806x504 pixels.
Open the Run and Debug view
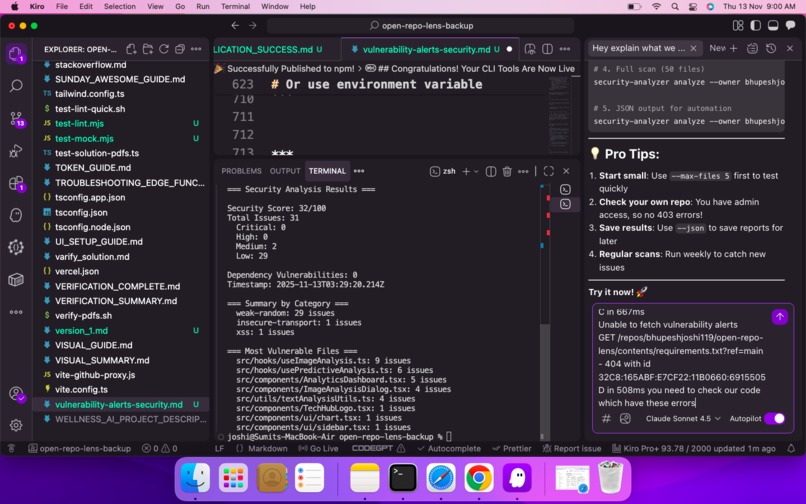point(16,151)
